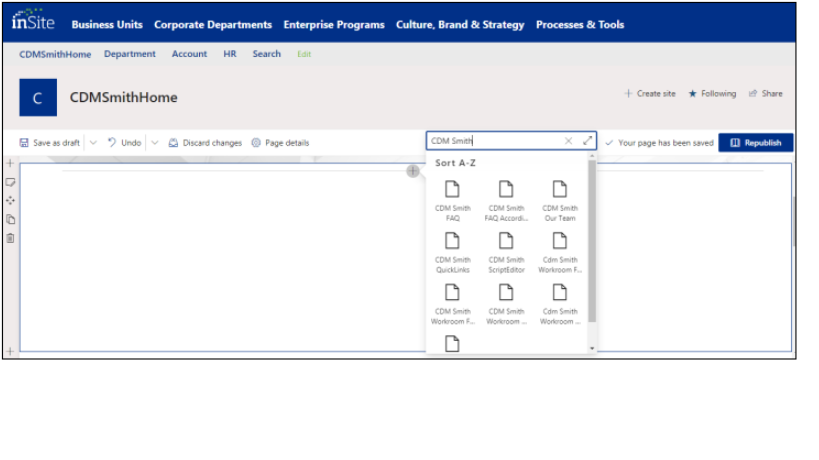Toggle Following star for this site
Screen dimensions: 819x460
coord(712,94)
